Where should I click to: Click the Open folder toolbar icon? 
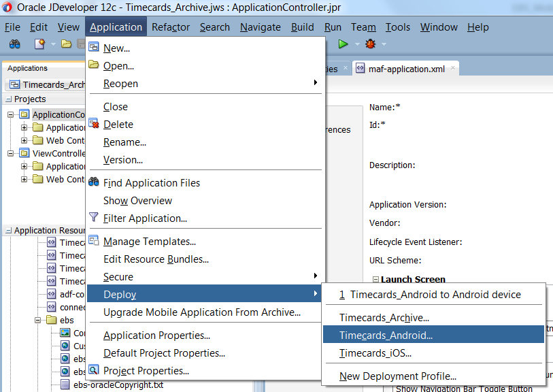(66, 44)
